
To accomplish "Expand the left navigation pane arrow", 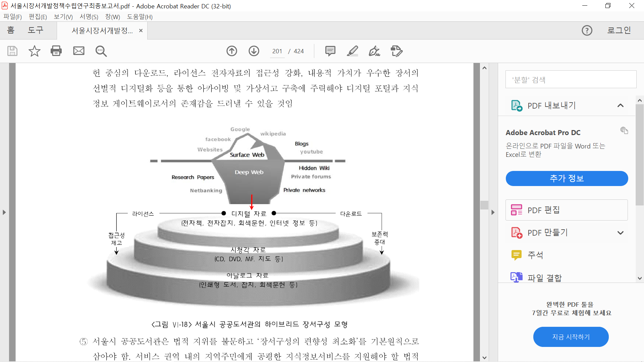I will 4,212.
